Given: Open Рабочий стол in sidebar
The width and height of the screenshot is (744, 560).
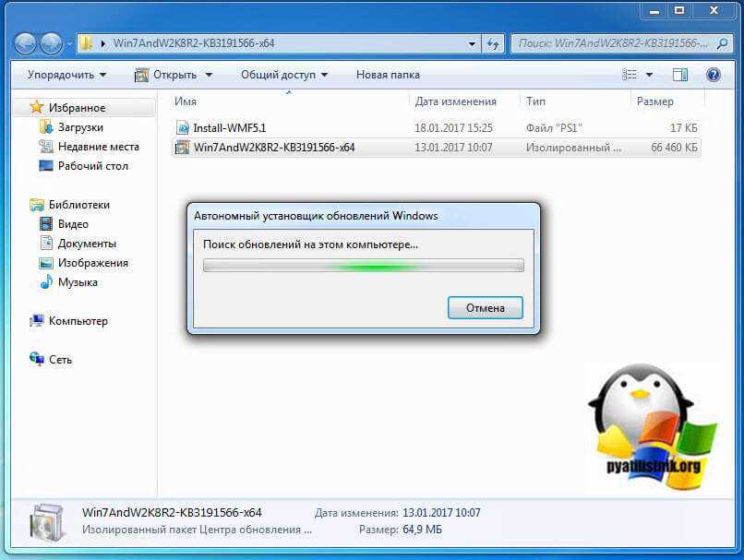Looking at the screenshot, I should [x=93, y=166].
